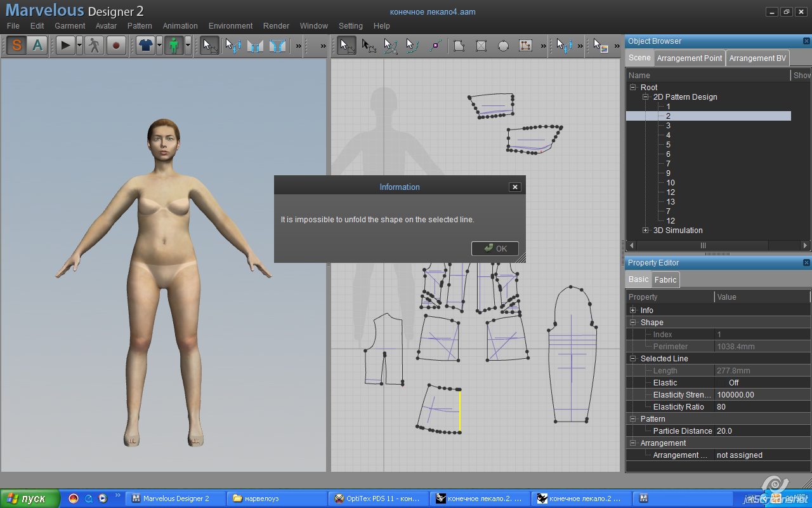The height and width of the screenshot is (508, 812).
Task: Toggle the Elastic Off value
Action: [x=733, y=383]
